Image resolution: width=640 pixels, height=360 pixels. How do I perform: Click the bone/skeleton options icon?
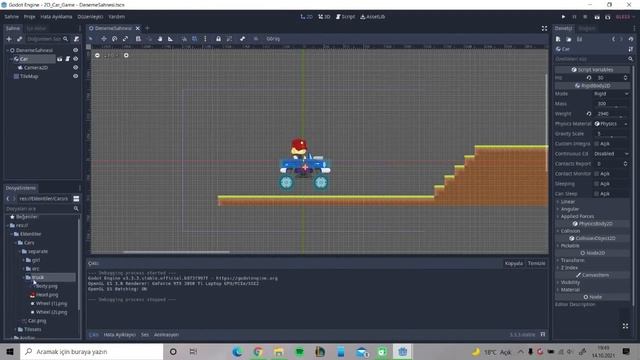coord(242,39)
